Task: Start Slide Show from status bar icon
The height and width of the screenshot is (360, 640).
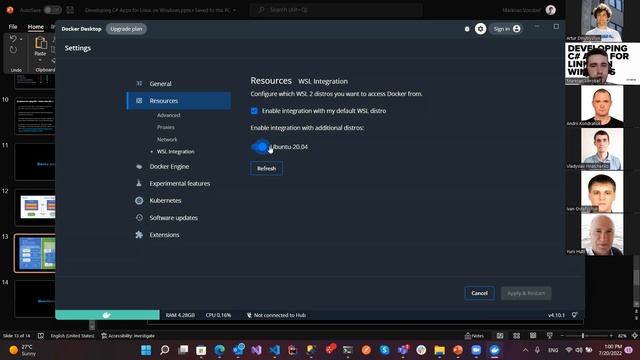Action: click(x=549, y=336)
